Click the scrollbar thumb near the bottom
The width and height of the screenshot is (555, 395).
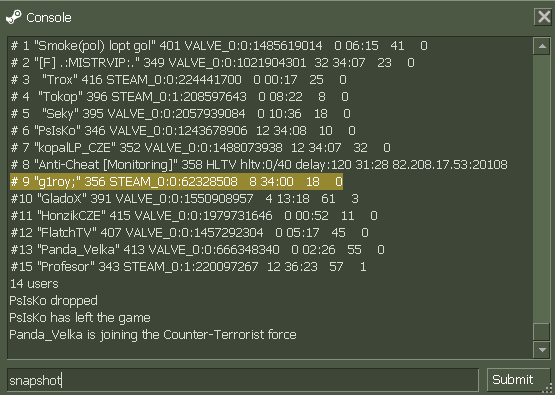pyautogui.click(x=542, y=332)
